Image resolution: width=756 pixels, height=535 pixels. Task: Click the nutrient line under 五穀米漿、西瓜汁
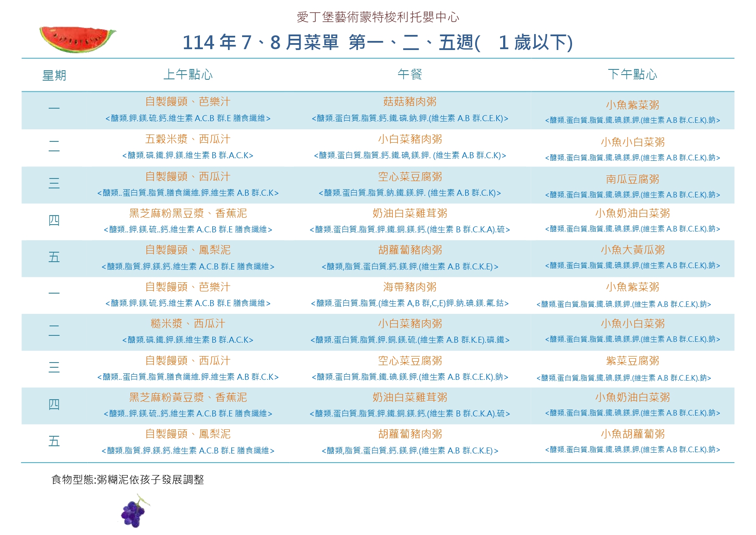188,155
